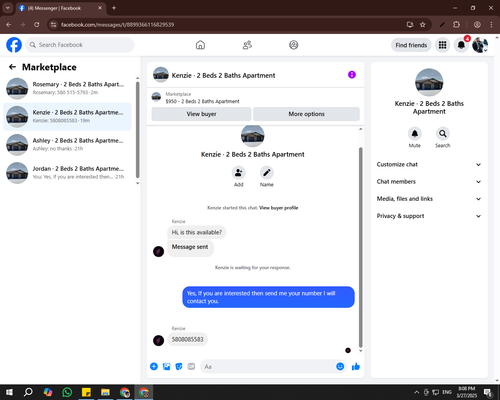This screenshot has width=500, height=400.
Task: Click the More options button
Action: tap(306, 114)
